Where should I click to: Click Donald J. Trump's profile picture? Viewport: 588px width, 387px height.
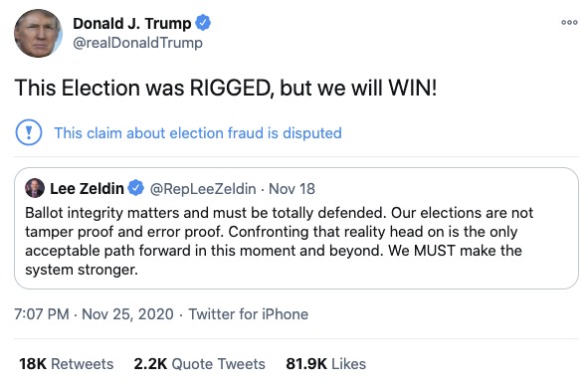[x=38, y=34]
